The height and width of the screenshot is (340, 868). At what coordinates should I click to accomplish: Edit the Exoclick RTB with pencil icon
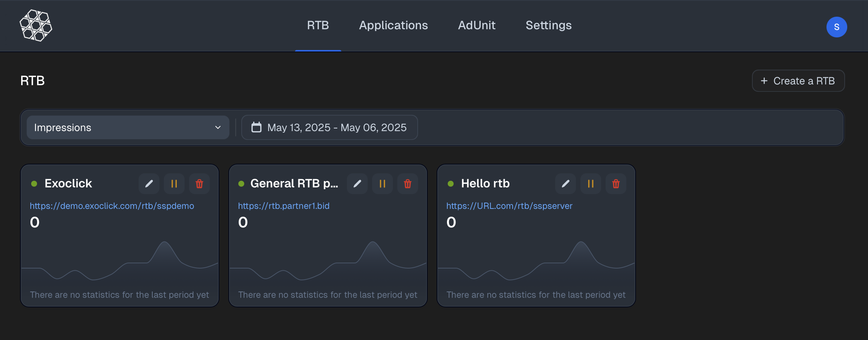pyautogui.click(x=149, y=184)
